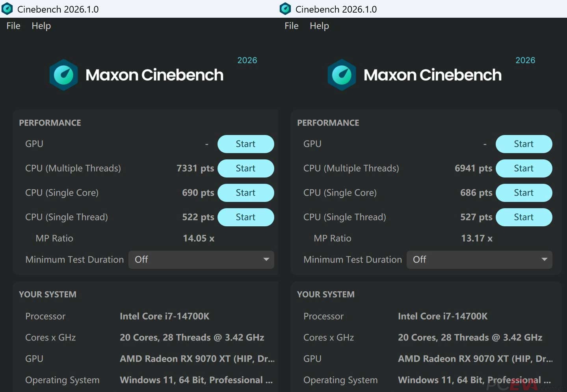Click the 522 pts single thread score

pyautogui.click(x=198, y=217)
